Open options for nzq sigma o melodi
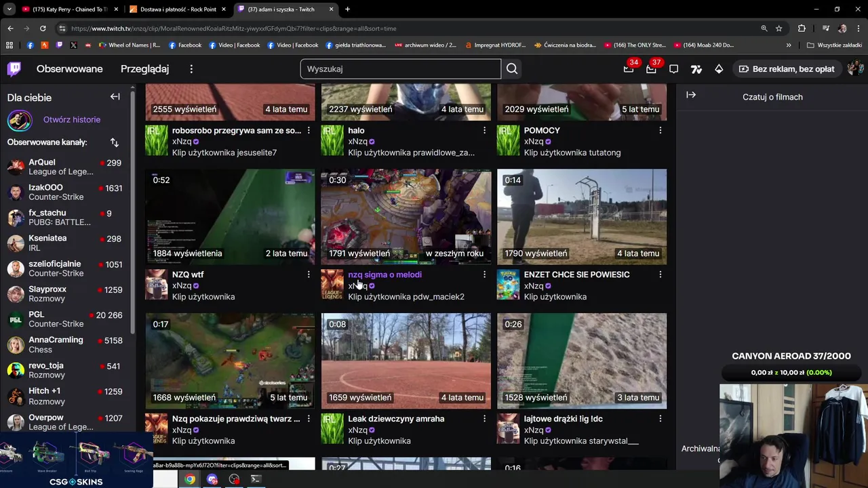The image size is (868, 488). coord(484,274)
